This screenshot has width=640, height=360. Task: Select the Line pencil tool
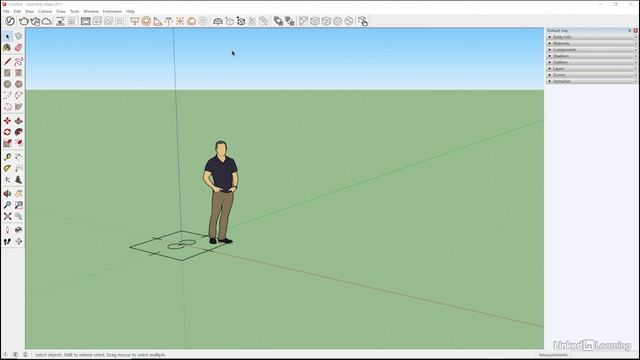[x=7, y=62]
